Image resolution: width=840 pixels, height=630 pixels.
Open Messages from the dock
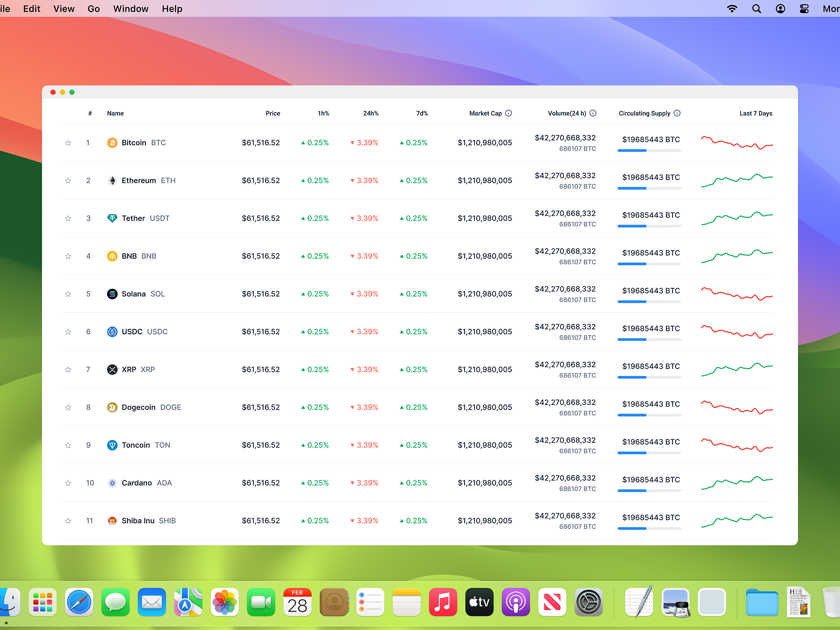115,602
